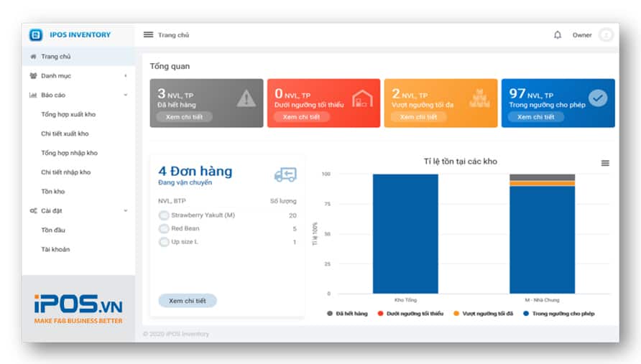Select Tồn kho in sidebar

(53, 192)
